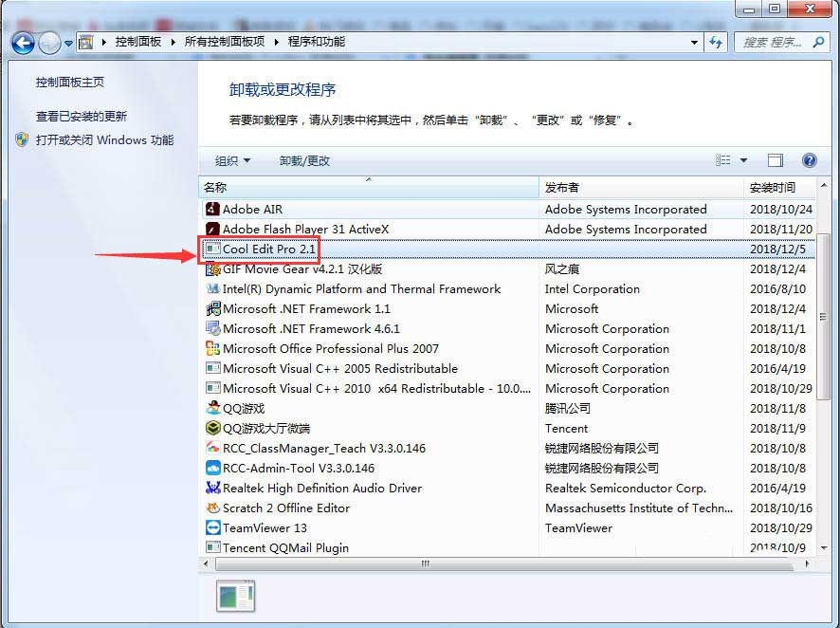The width and height of the screenshot is (840, 628).
Task: Open 查看已安装的更新 link
Action: (x=82, y=117)
